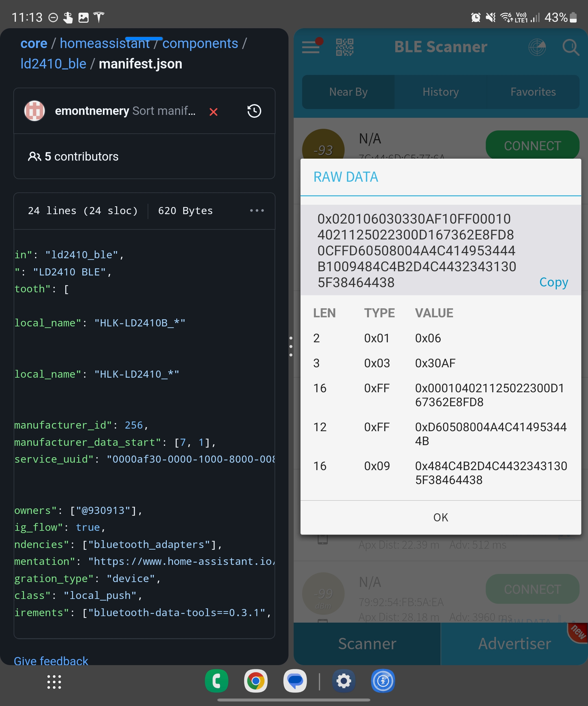Switch to the History tab
Viewport: 588px width, 706px height.
click(440, 92)
